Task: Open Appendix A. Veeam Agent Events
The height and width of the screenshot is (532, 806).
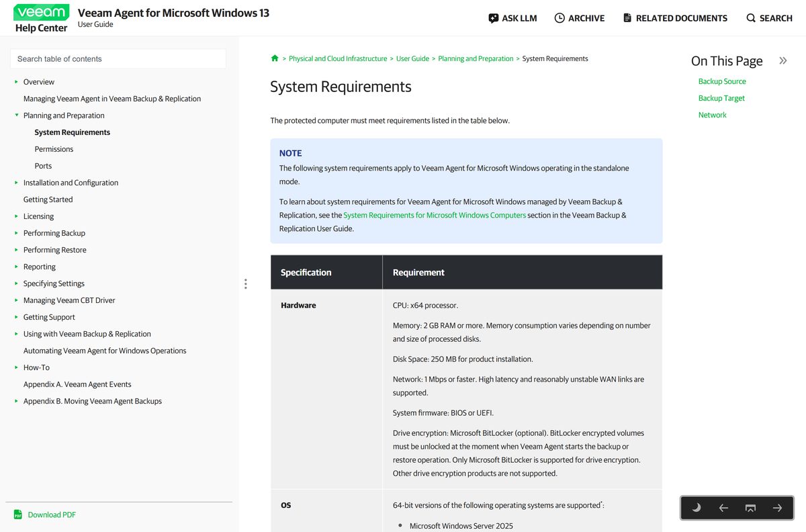Action: [77, 384]
